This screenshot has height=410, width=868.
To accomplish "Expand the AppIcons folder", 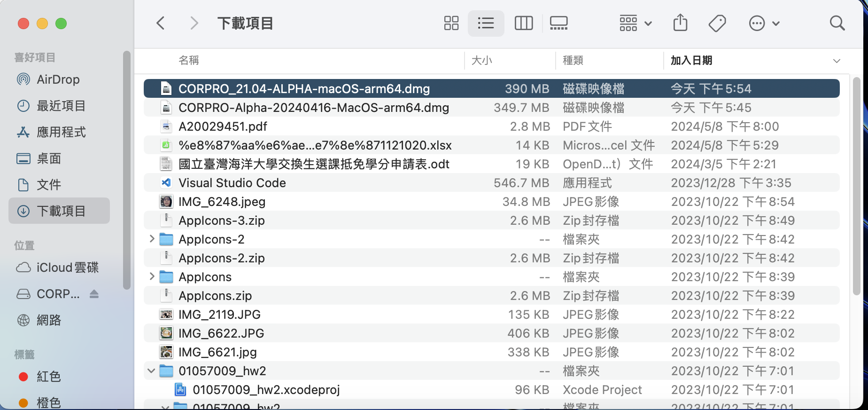I will pyautogui.click(x=152, y=276).
